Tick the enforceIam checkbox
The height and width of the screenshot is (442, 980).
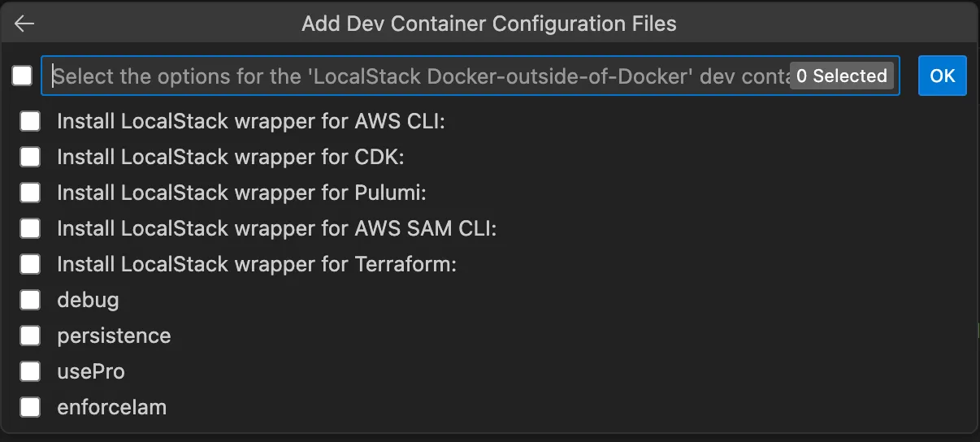click(30, 407)
